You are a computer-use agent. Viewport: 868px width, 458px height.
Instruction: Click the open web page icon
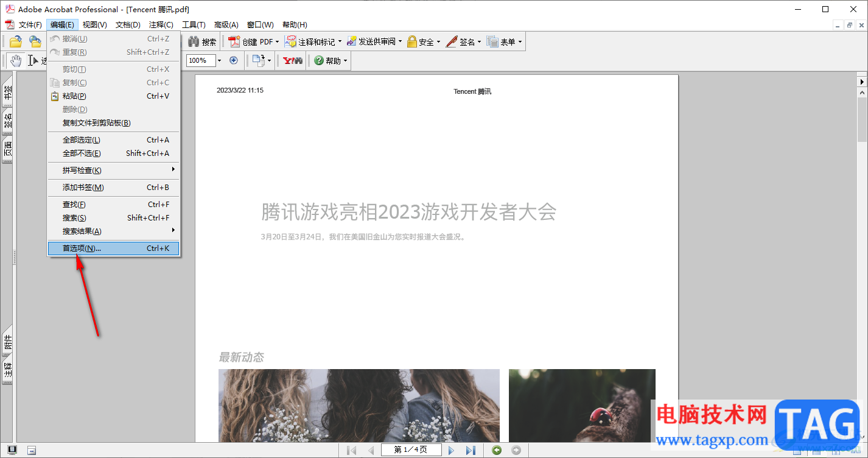[35, 42]
